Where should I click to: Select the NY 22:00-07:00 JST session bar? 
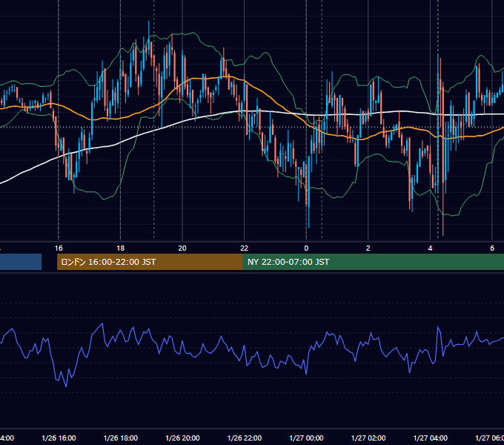tap(373, 262)
